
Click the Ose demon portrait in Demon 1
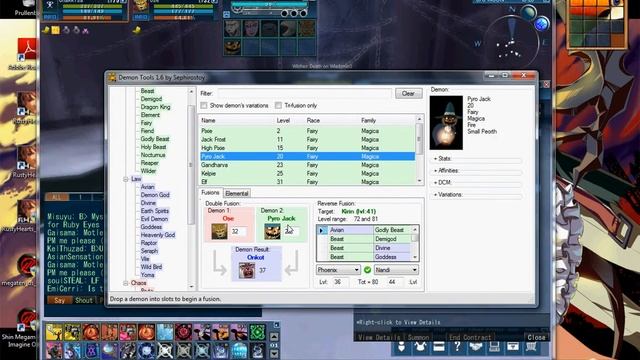tap(220, 231)
